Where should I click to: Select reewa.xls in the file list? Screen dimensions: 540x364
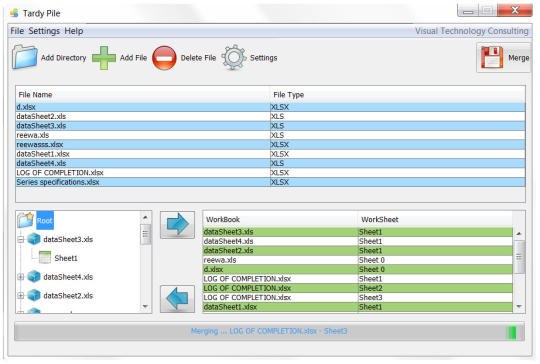click(270, 135)
